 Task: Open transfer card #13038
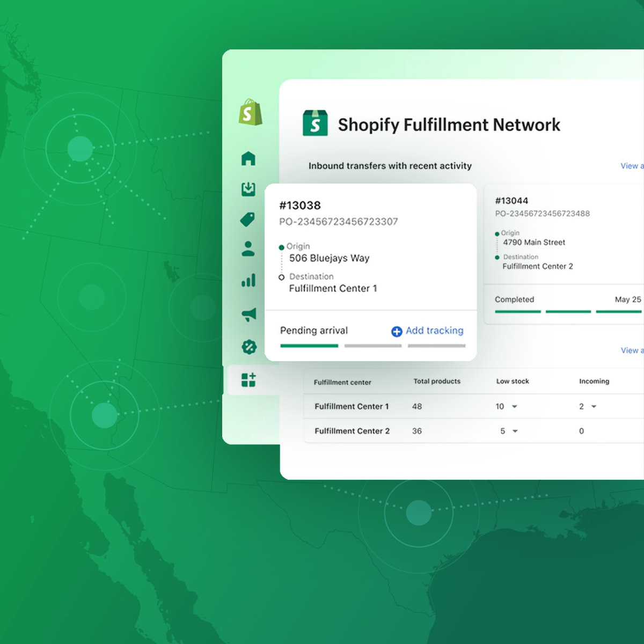click(x=371, y=272)
